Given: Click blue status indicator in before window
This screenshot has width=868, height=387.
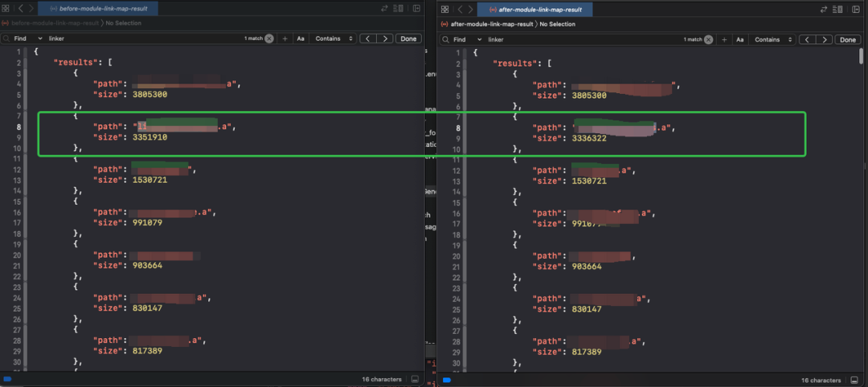Looking at the screenshot, I should click(7, 379).
